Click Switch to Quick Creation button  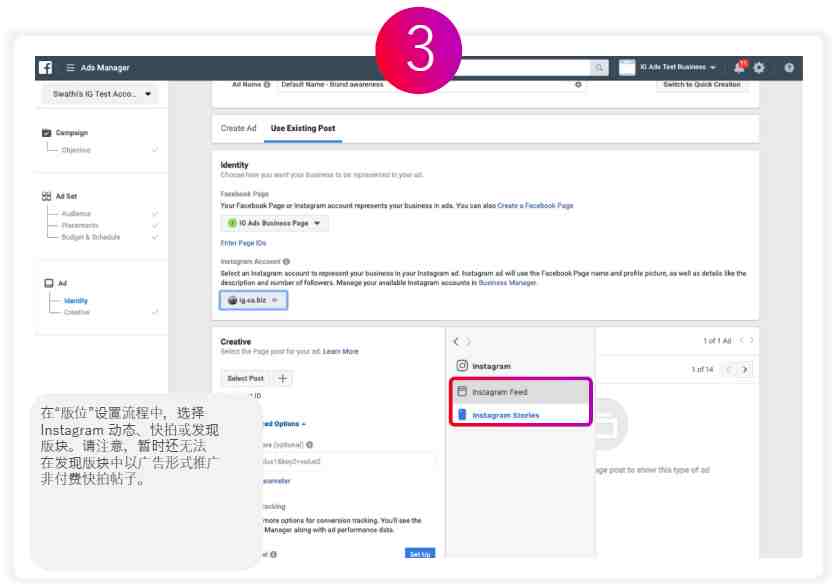701,85
